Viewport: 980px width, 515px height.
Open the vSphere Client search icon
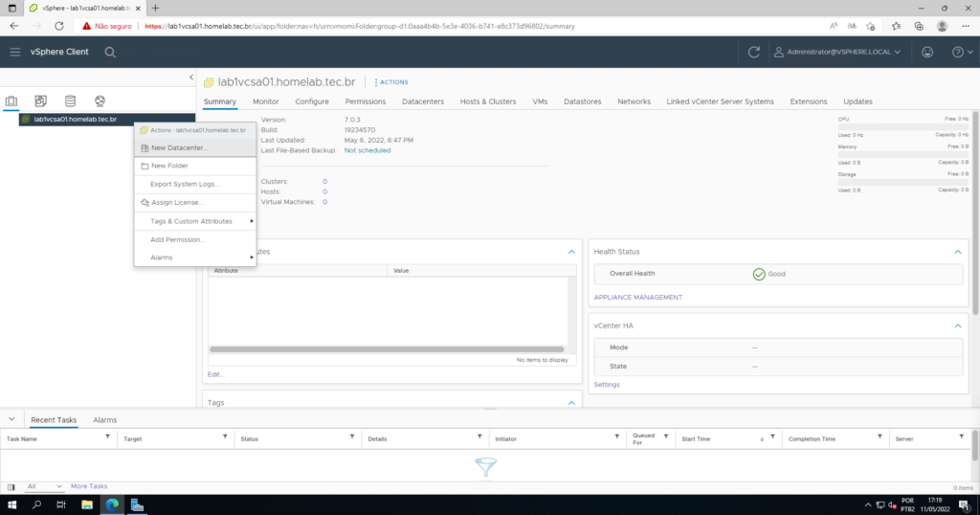[110, 52]
